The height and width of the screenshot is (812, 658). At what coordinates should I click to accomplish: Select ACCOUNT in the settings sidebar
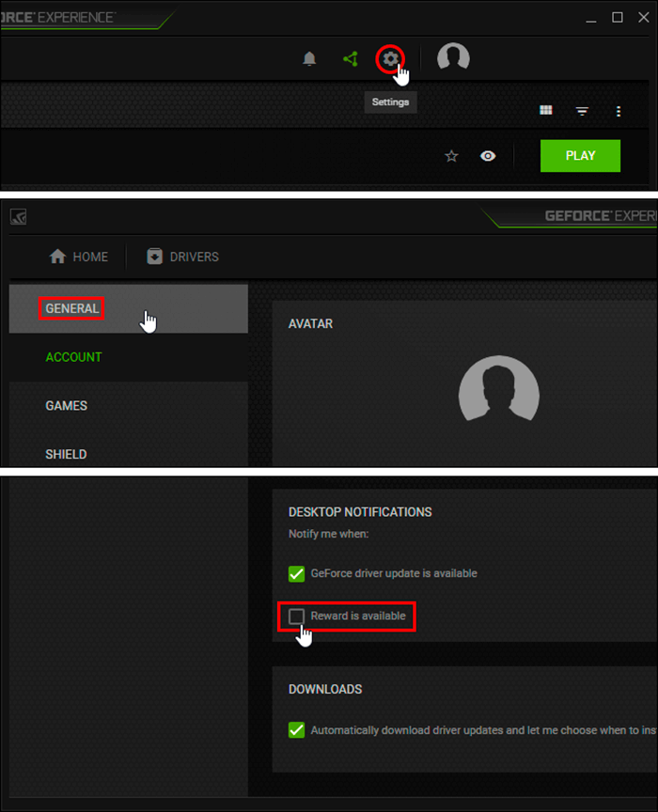(x=129, y=357)
